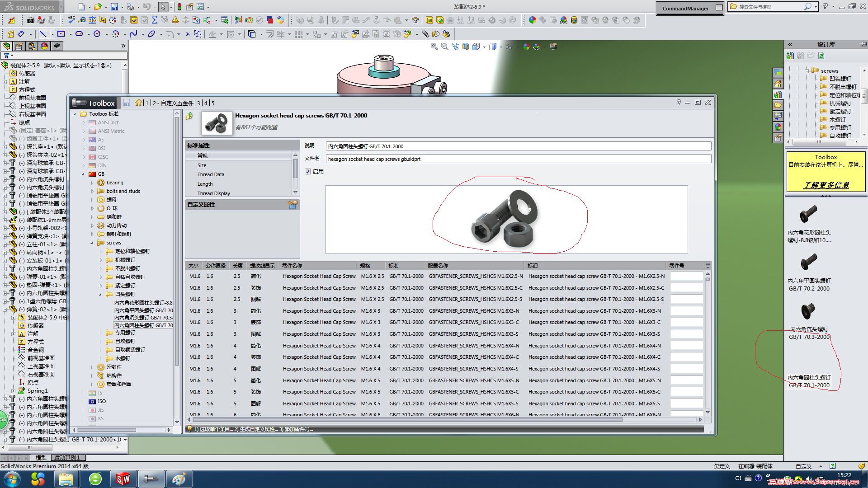Image resolution: width=868 pixels, height=488 pixels.
Task: Open the Print dropdown arrow
Action: tap(138, 7)
